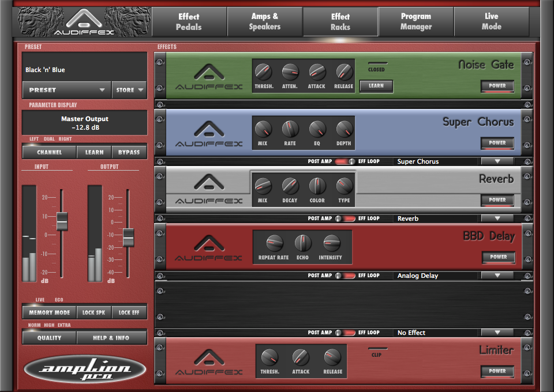The image size is (554, 392).
Task: Click the Analog Delay effect name field
Action: coord(436,276)
